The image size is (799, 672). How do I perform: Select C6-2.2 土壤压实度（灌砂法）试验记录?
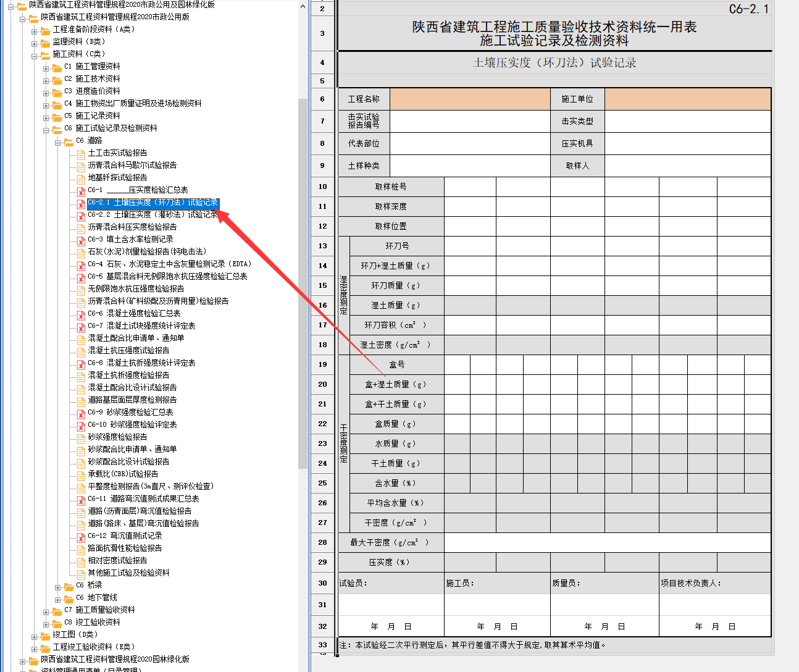coord(153,215)
